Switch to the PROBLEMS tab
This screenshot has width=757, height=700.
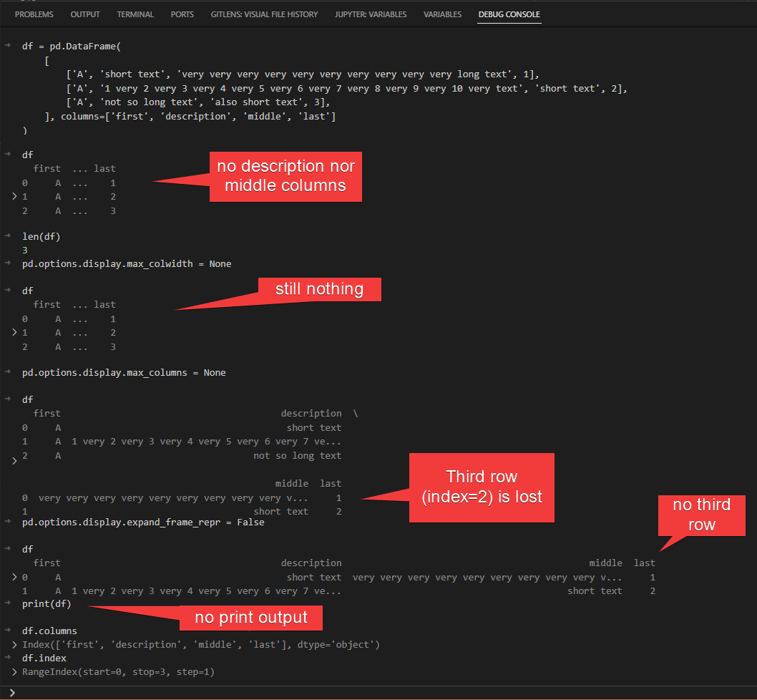[34, 14]
